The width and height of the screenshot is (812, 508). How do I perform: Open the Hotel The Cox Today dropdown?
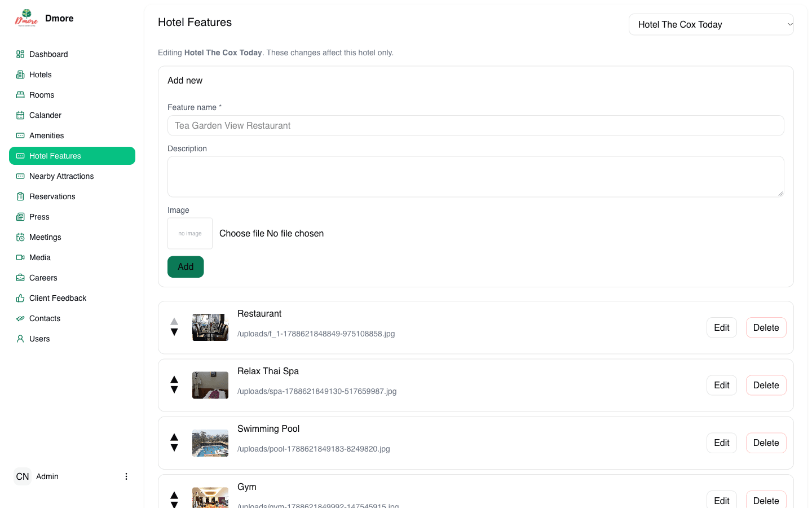[711, 24]
